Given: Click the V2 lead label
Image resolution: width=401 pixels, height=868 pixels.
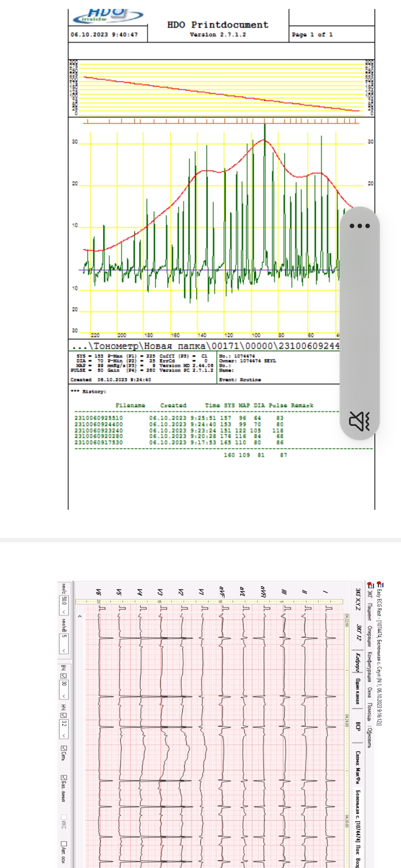Looking at the screenshot, I should pos(181,592).
